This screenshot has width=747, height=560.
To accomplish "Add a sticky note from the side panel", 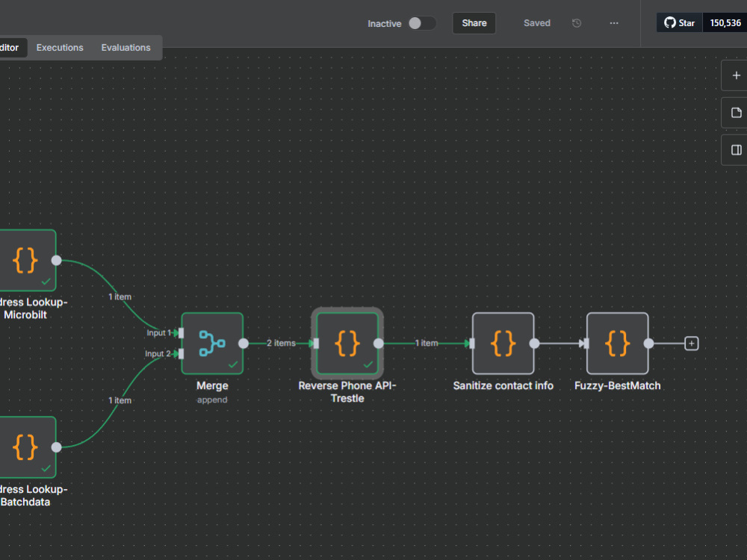I will (736, 113).
